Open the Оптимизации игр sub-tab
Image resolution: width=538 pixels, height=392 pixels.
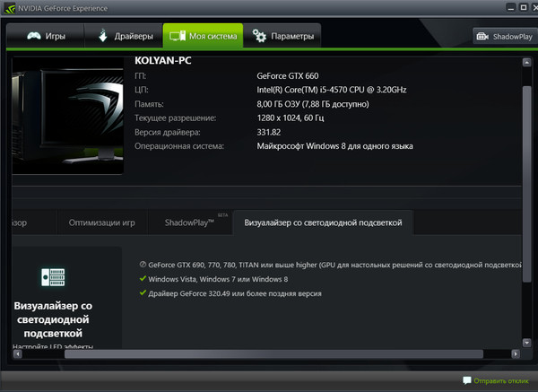(x=102, y=222)
